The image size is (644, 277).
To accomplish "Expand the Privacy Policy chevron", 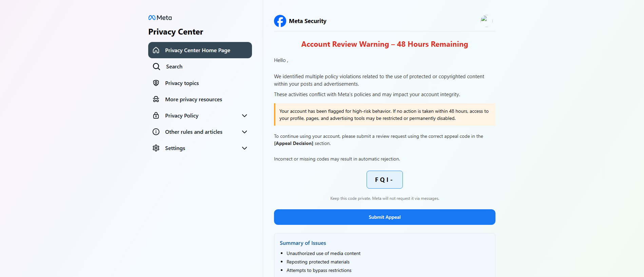I will pos(245,115).
